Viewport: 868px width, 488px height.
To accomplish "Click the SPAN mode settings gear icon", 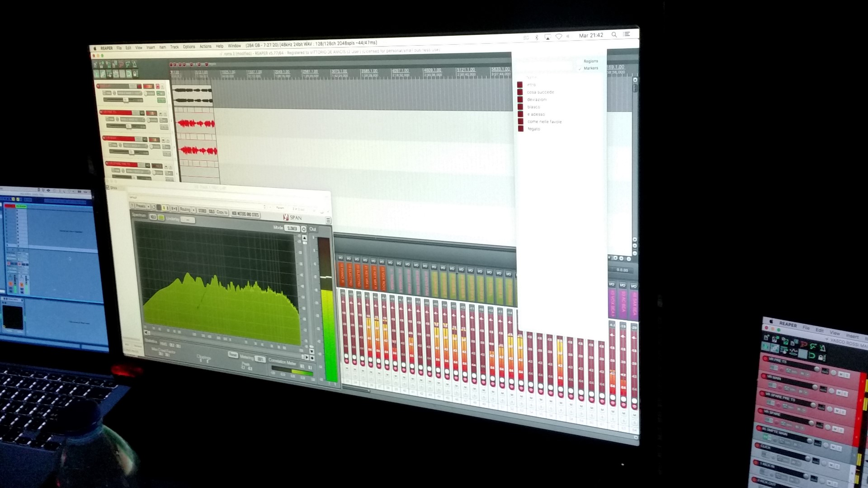I will [x=304, y=229].
